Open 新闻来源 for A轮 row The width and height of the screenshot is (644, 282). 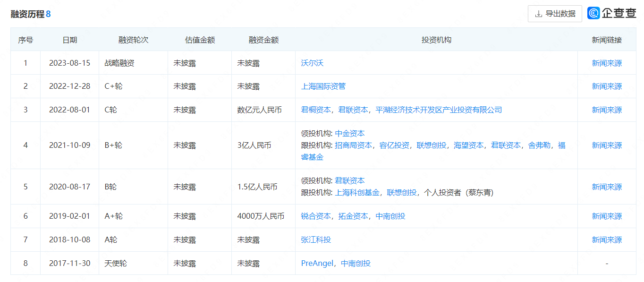pos(607,240)
